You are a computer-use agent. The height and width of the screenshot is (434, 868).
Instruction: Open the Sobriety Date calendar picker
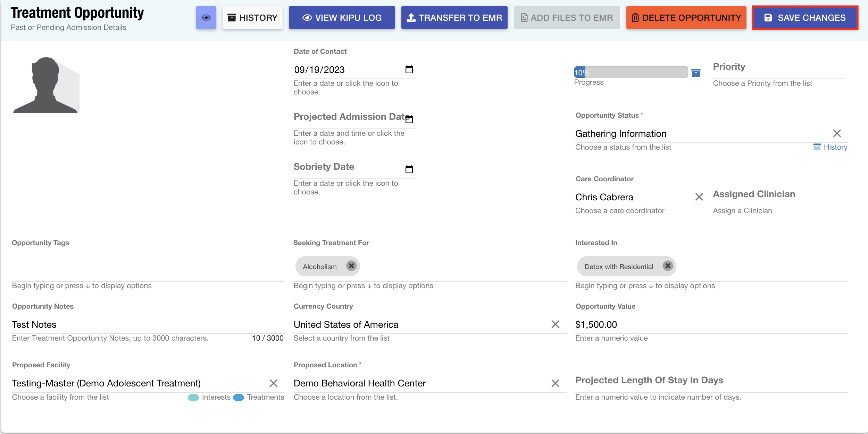pos(409,169)
